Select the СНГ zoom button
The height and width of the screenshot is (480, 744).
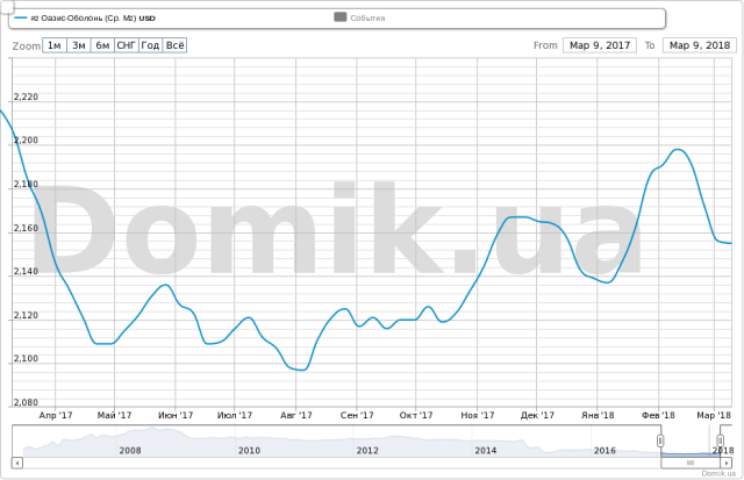[127, 46]
